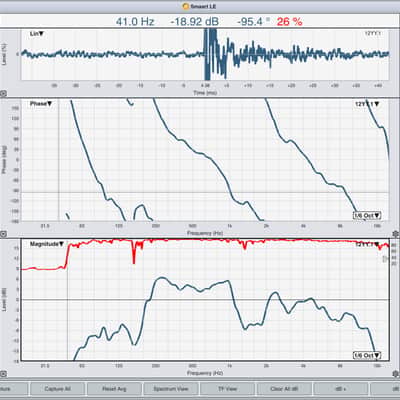Click the -18.92 dB cursor readout
This screenshot has height=400, width=400.
pos(195,22)
